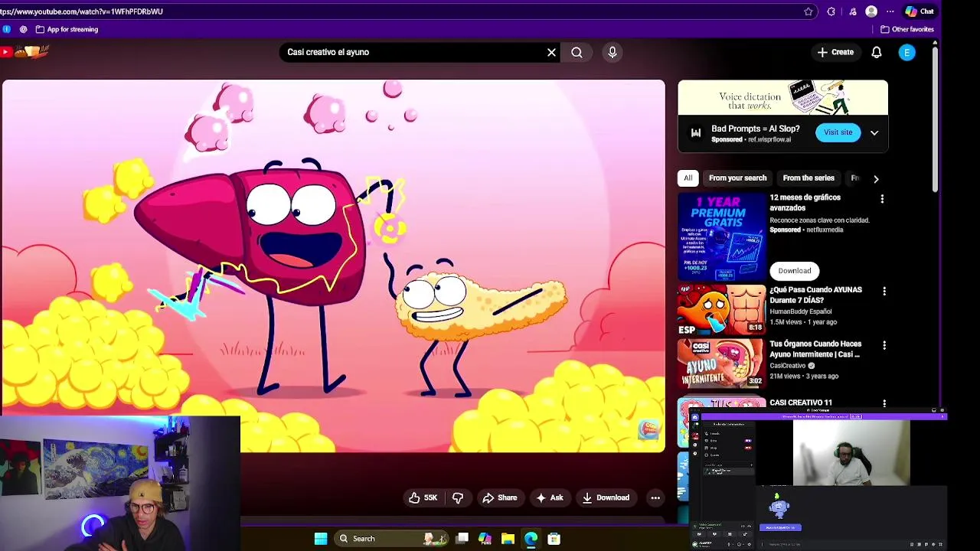This screenshot has width=980, height=551.
Task: Open Edge Settings and more menu
Action: (890, 11)
